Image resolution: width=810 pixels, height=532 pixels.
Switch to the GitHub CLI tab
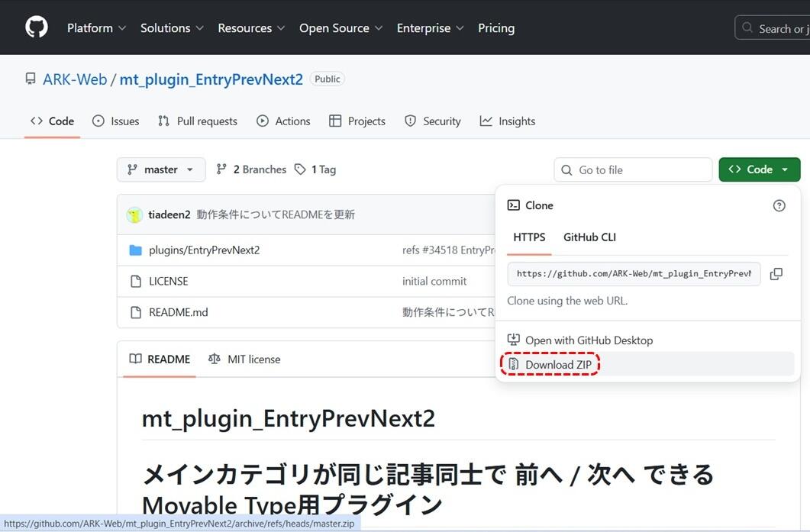[x=589, y=237]
